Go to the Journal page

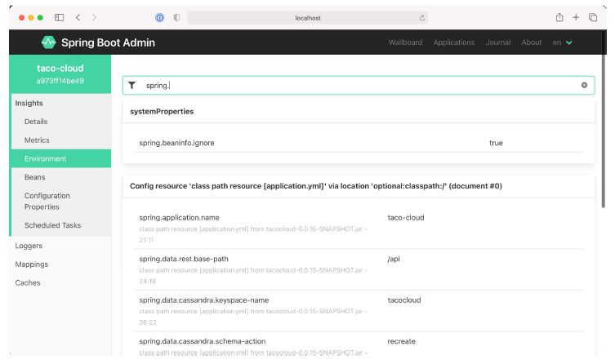coord(497,42)
